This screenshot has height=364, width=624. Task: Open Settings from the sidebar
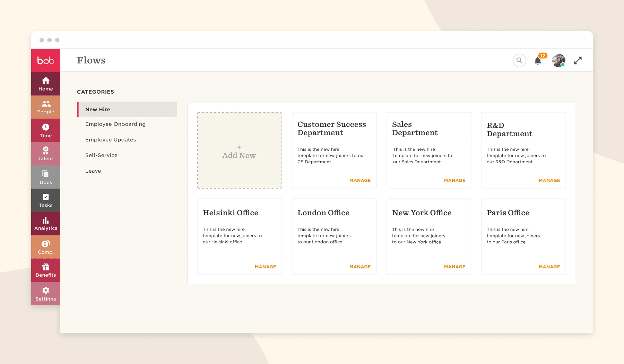pyautogui.click(x=46, y=293)
